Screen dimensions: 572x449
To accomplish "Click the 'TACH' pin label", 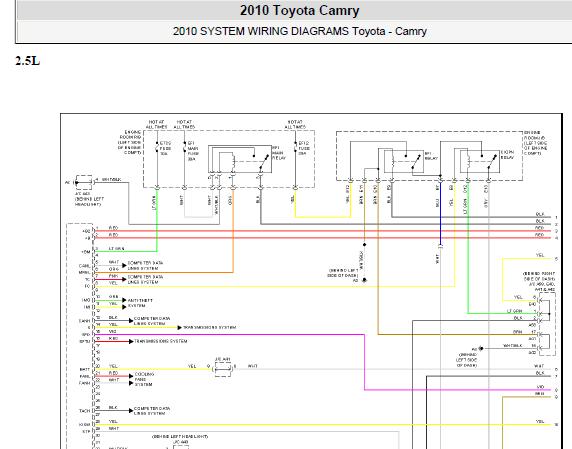I will click(85, 411).
